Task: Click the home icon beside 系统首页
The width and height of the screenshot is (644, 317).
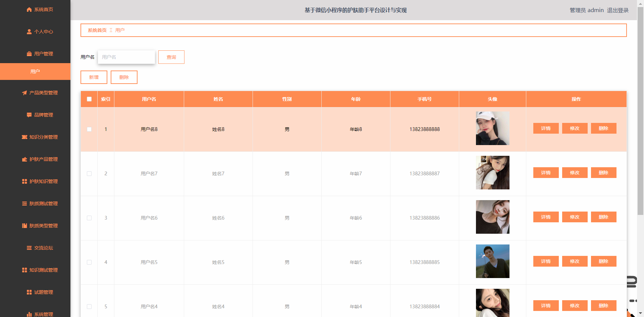Action: point(29,10)
